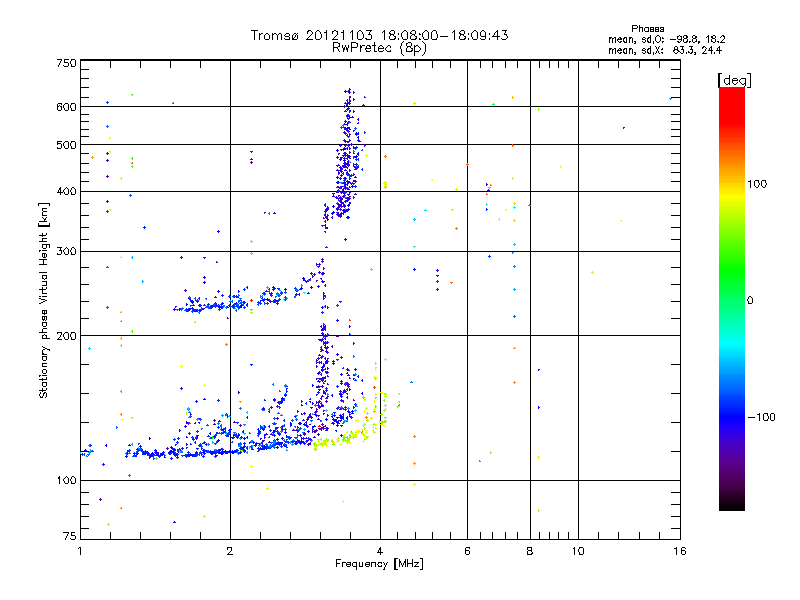Click x-axis tick label '2'

tap(230, 551)
